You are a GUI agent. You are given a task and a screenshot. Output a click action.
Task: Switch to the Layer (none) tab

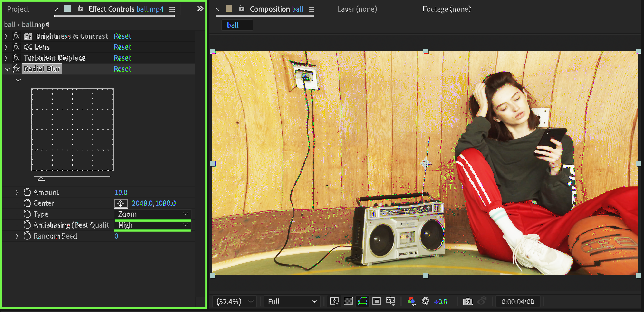click(x=357, y=9)
